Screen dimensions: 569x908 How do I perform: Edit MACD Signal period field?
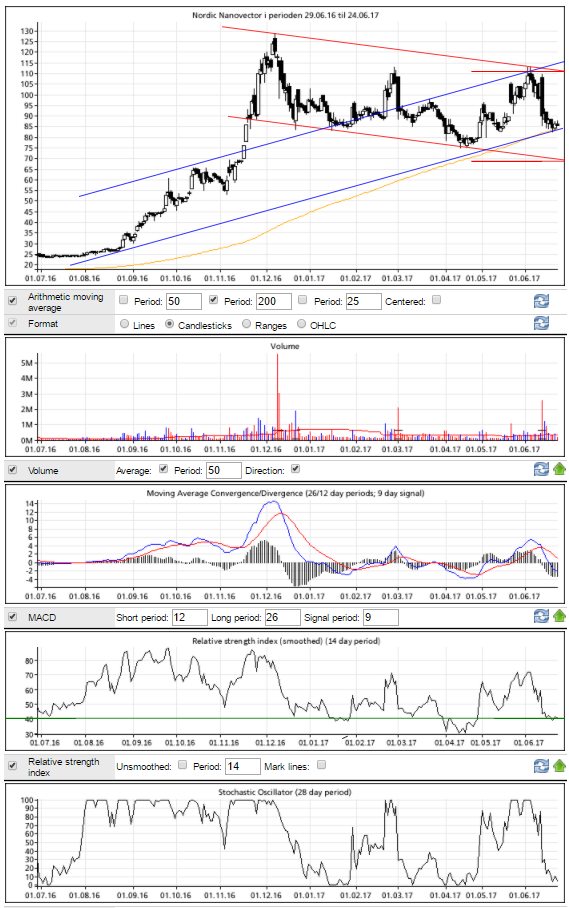[x=381, y=617]
